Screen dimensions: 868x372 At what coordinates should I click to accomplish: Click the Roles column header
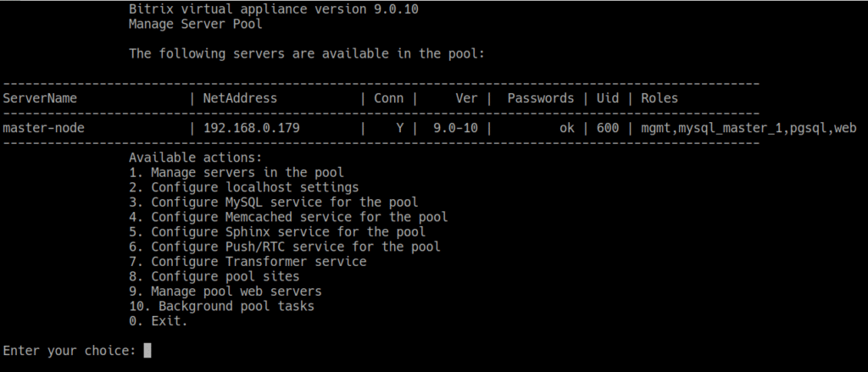659,98
